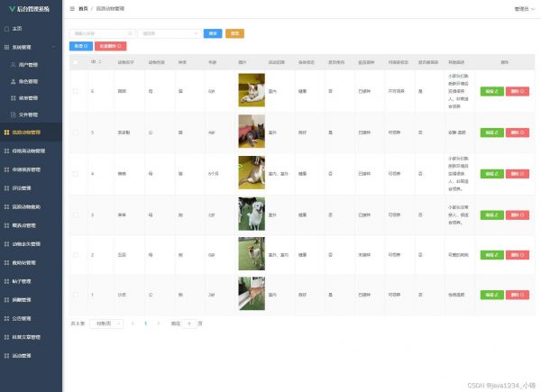Open the 管理员 account dropdown at top right
Viewport: 541px width, 392px height.
click(x=524, y=9)
